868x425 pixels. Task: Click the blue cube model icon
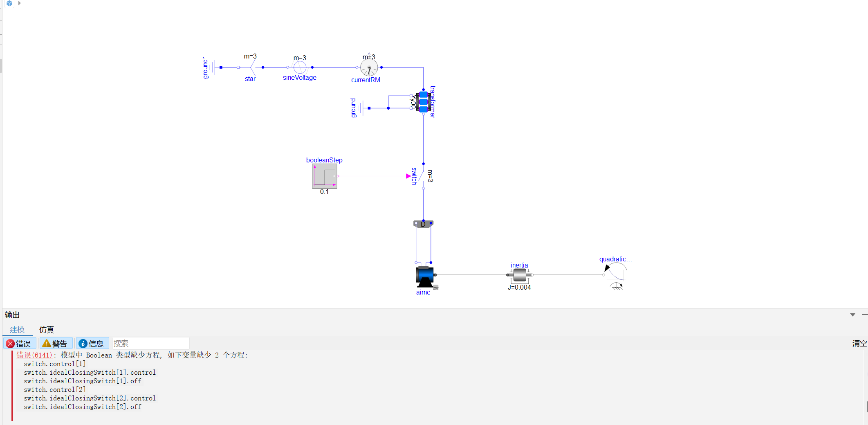click(x=9, y=3)
